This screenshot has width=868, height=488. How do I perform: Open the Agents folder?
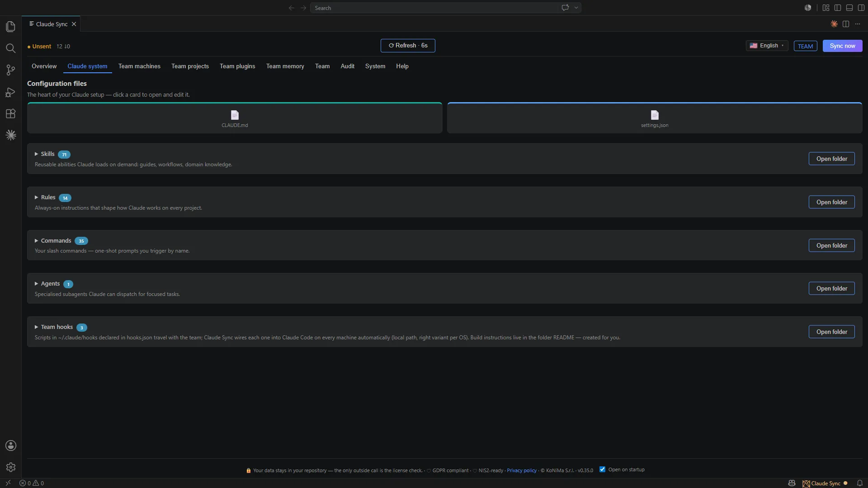[831, 288]
